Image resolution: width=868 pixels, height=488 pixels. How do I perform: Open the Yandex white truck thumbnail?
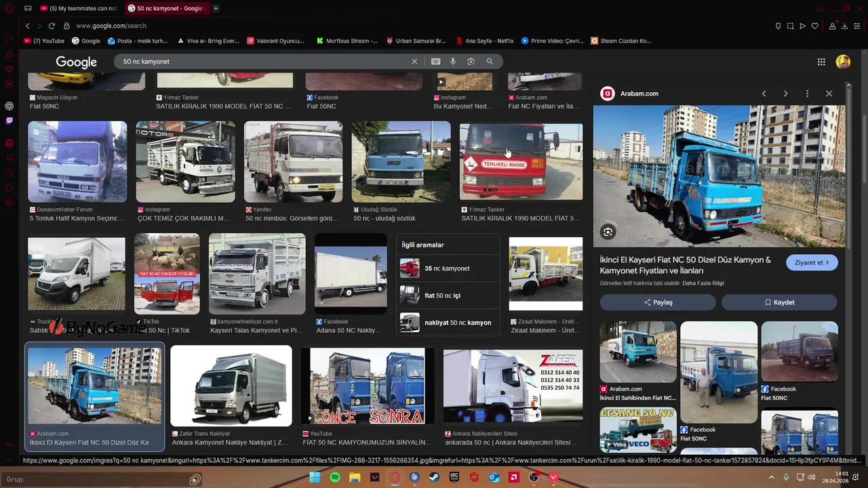(293, 161)
